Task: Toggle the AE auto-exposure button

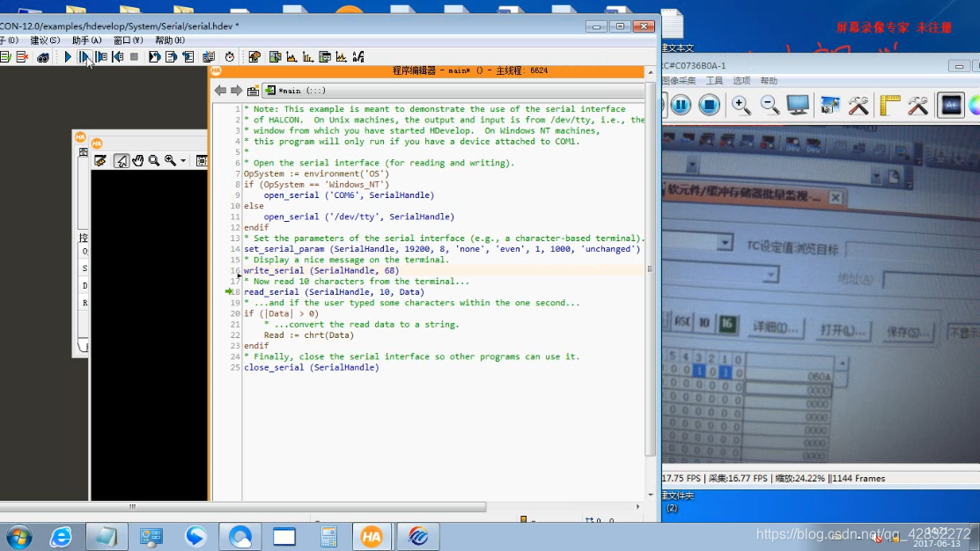Action: click(951, 105)
